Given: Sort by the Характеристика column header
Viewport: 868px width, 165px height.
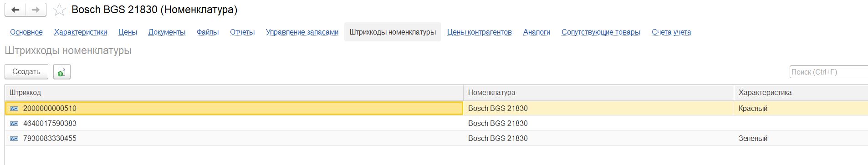Looking at the screenshot, I should click(801, 93).
